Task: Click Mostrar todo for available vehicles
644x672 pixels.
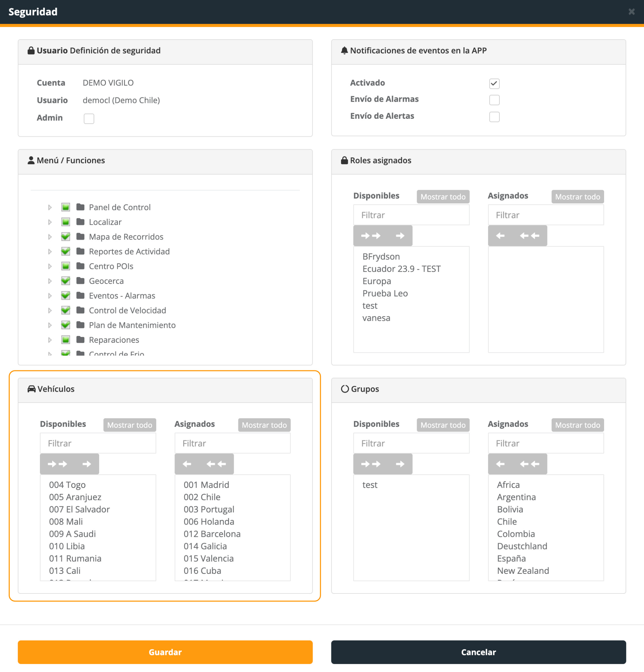Action: (130, 425)
